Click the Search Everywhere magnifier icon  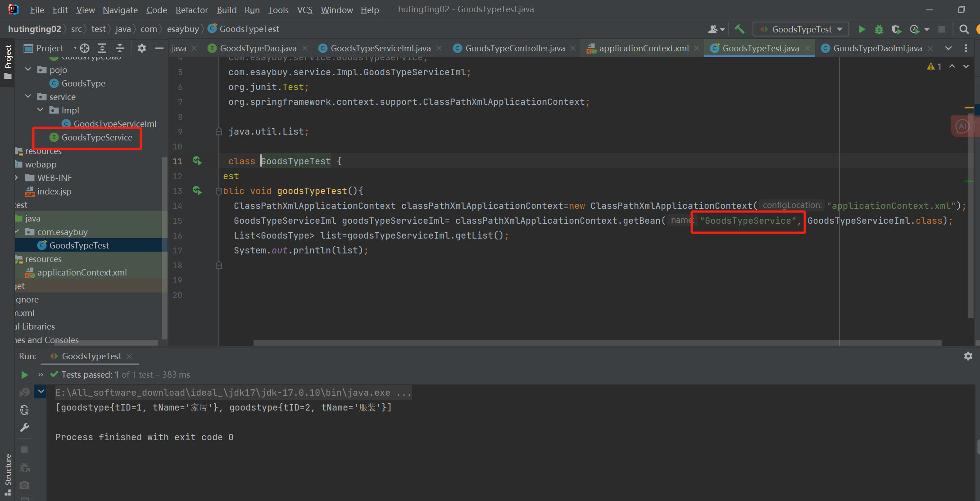click(x=964, y=29)
